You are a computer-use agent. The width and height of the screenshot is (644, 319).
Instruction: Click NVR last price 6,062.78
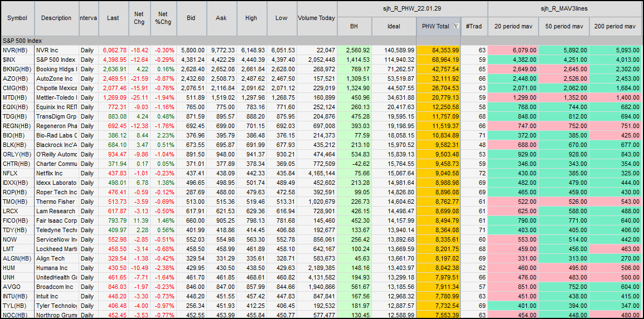pyautogui.click(x=113, y=50)
